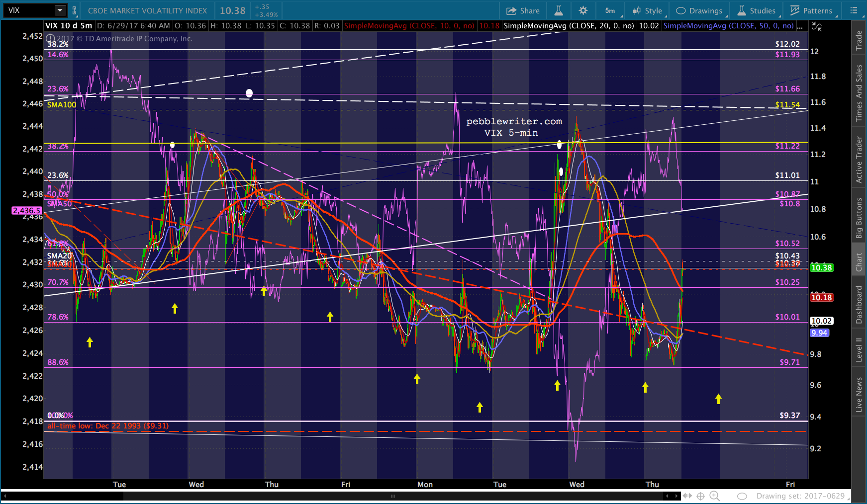
Task: Open the Style menu
Action: click(x=647, y=10)
